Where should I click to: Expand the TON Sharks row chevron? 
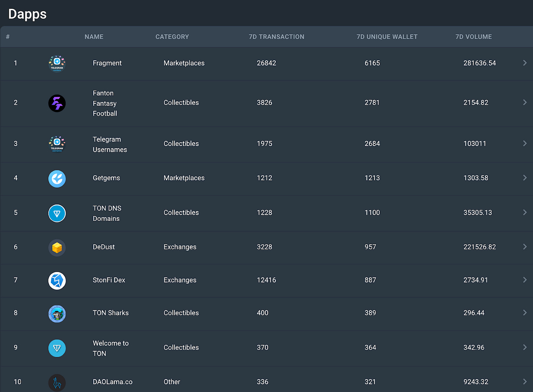point(525,313)
